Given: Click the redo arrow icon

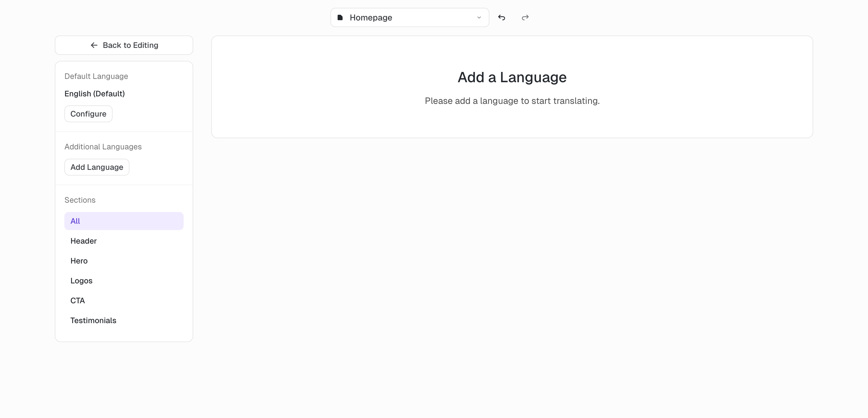Looking at the screenshot, I should 525,17.
